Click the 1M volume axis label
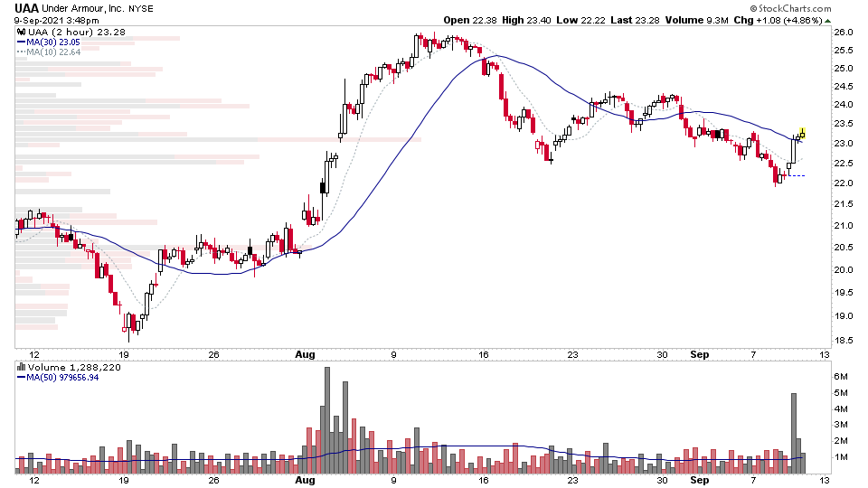868x488 pixels. pos(841,457)
